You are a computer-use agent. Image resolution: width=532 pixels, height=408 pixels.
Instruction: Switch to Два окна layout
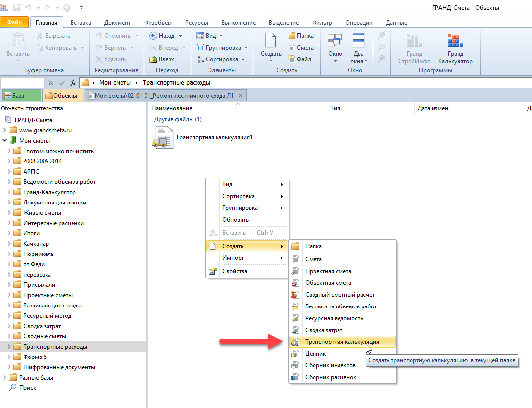(359, 49)
